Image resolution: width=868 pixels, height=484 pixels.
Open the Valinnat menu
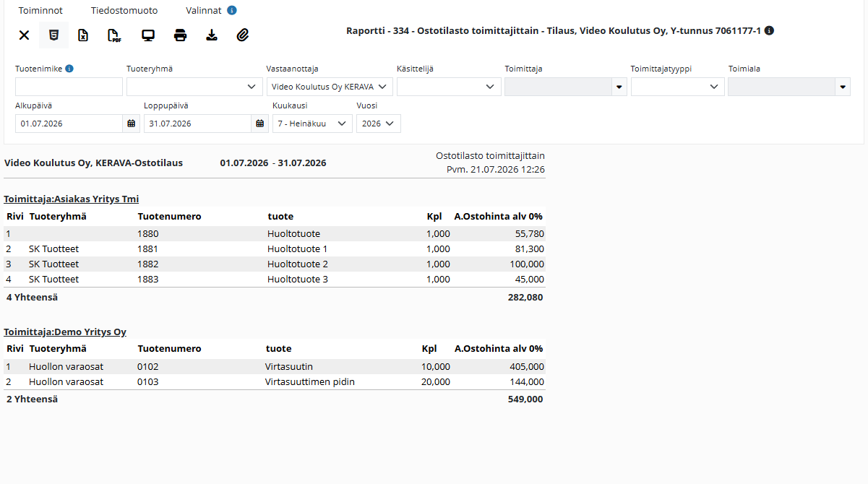[204, 11]
